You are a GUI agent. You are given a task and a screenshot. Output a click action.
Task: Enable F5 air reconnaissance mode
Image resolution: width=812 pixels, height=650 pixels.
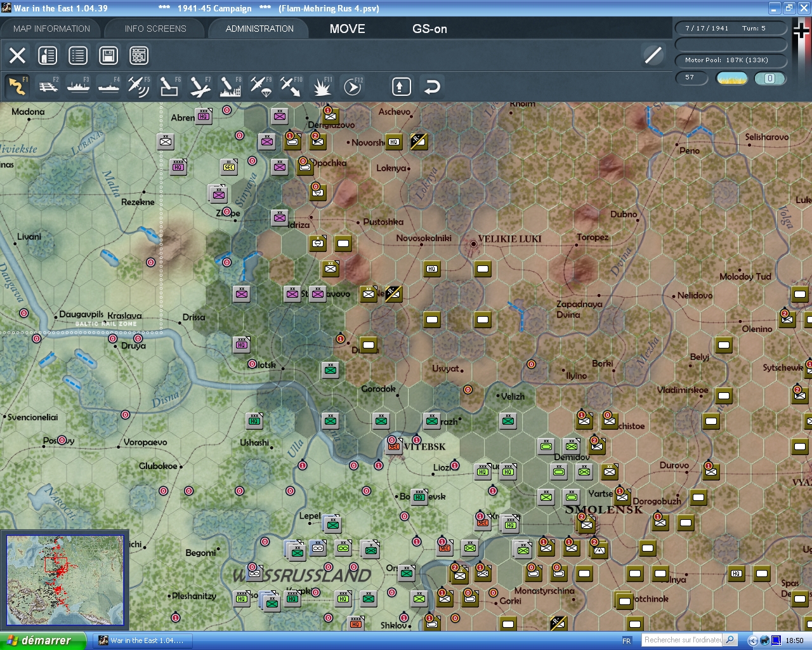tap(139, 86)
